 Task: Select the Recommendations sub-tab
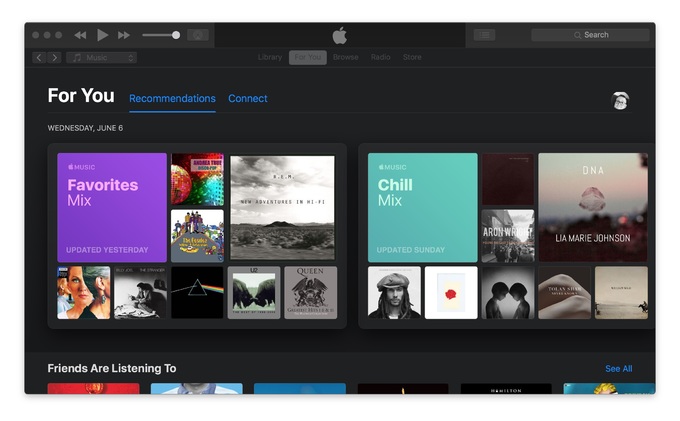[x=172, y=98]
